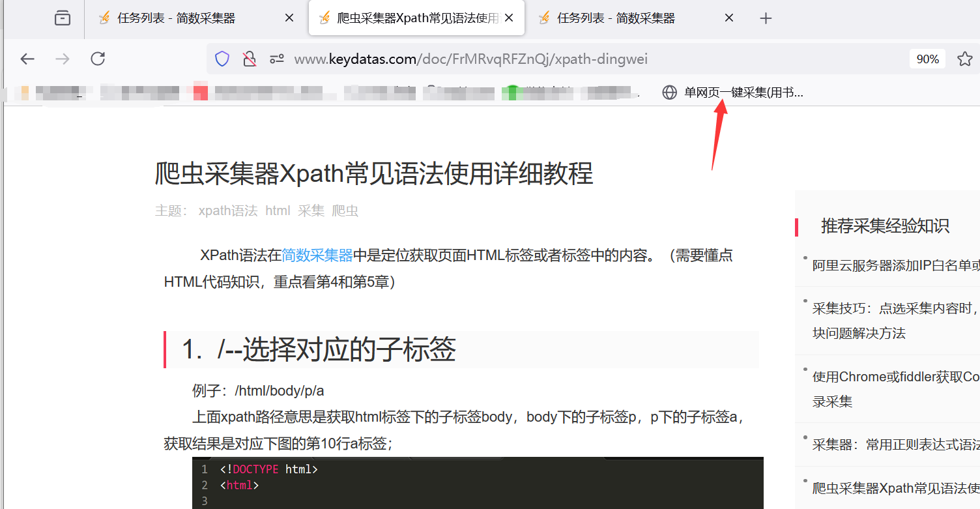Image resolution: width=980 pixels, height=509 pixels.
Task: Close the 爬虫采集器Xpath tab
Action: 510,18
